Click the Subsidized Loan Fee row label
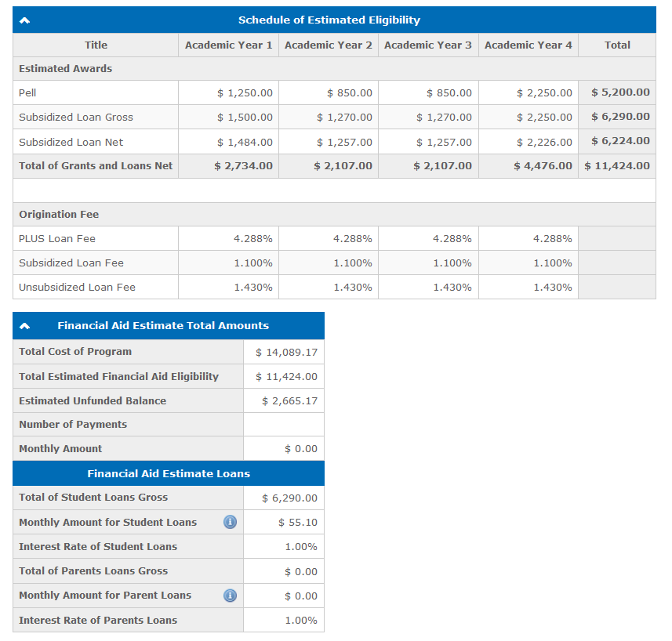This screenshot has height=641, width=672. coord(71,263)
